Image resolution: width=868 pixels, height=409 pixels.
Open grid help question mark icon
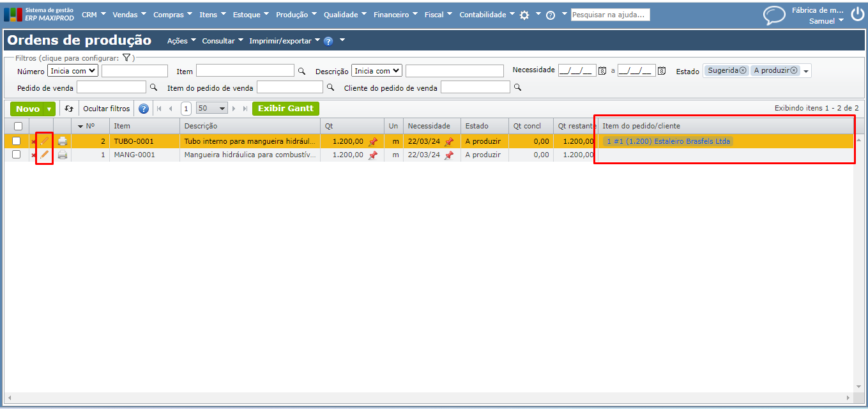point(144,109)
